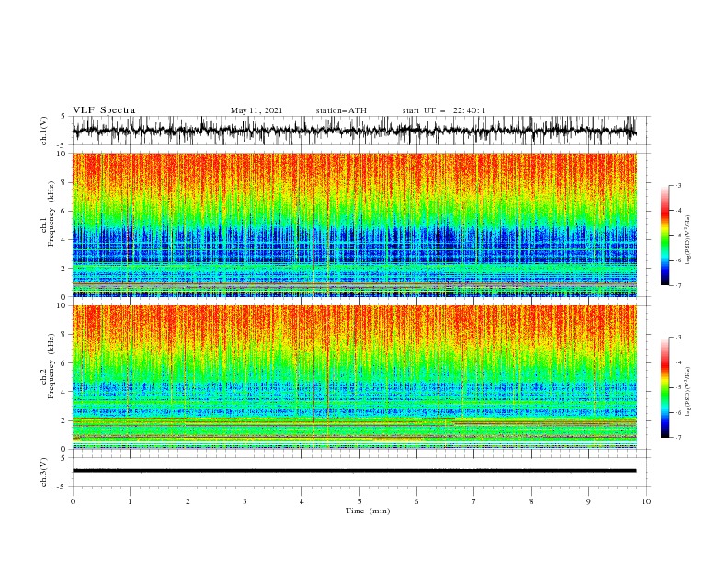The width and height of the screenshot is (728, 563).
Task: Click the ch.1 spectrogram plot
Action: (355, 224)
